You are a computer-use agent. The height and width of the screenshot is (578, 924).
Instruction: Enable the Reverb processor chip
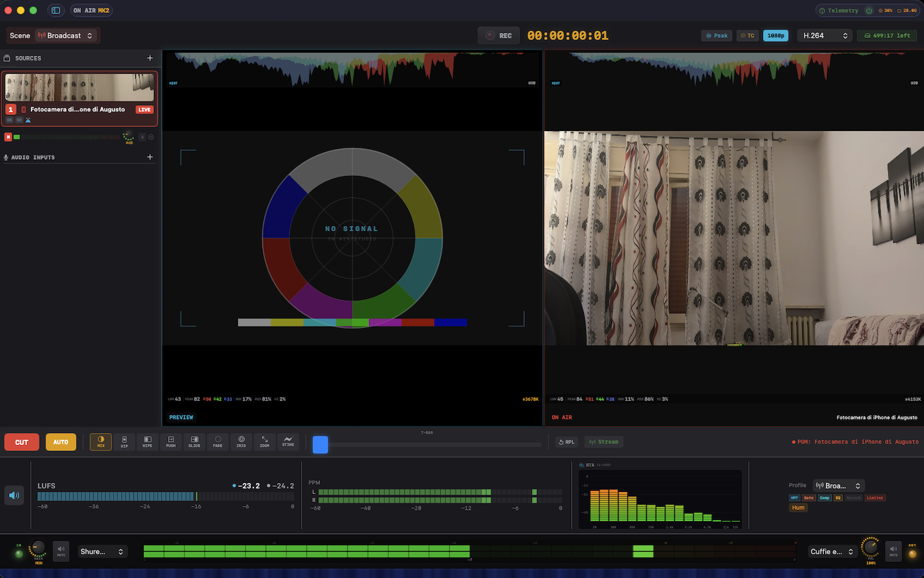pyautogui.click(x=853, y=498)
